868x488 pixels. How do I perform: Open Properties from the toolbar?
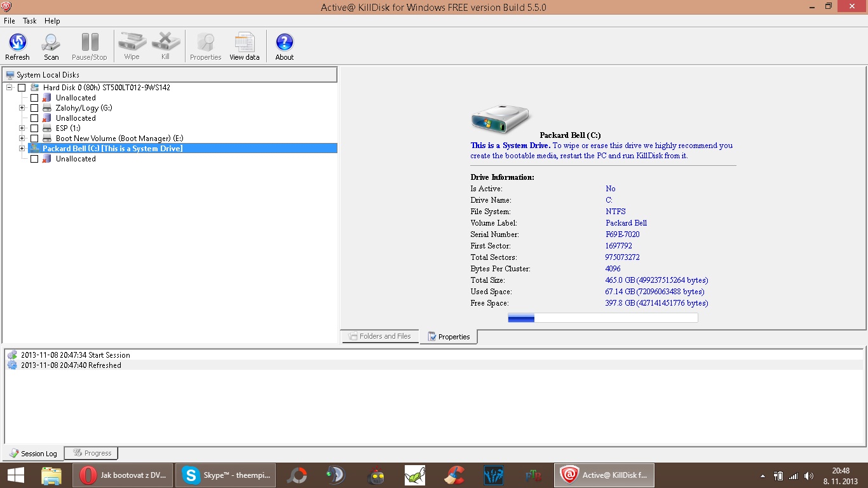pos(205,43)
